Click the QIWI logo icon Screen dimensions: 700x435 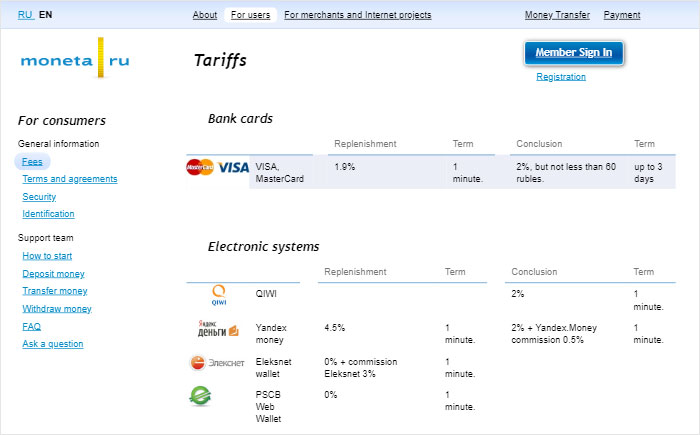pyautogui.click(x=219, y=295)
